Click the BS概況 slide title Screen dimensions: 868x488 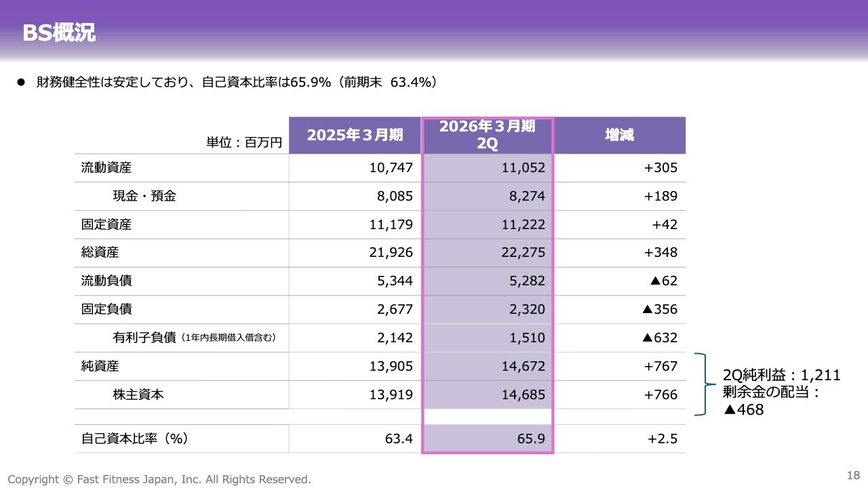59,33
